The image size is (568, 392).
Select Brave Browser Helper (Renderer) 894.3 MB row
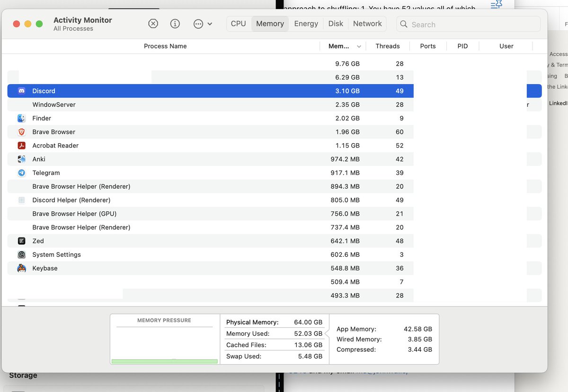point(275,186)
